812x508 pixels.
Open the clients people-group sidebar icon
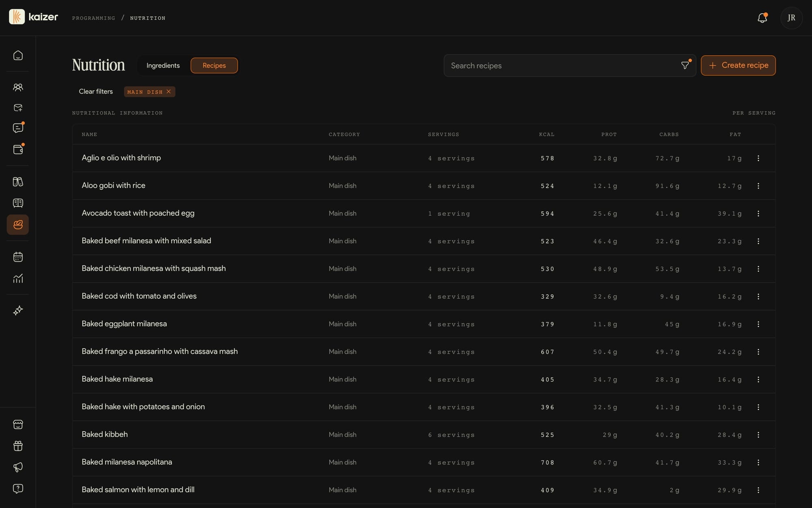coord(18,87)
